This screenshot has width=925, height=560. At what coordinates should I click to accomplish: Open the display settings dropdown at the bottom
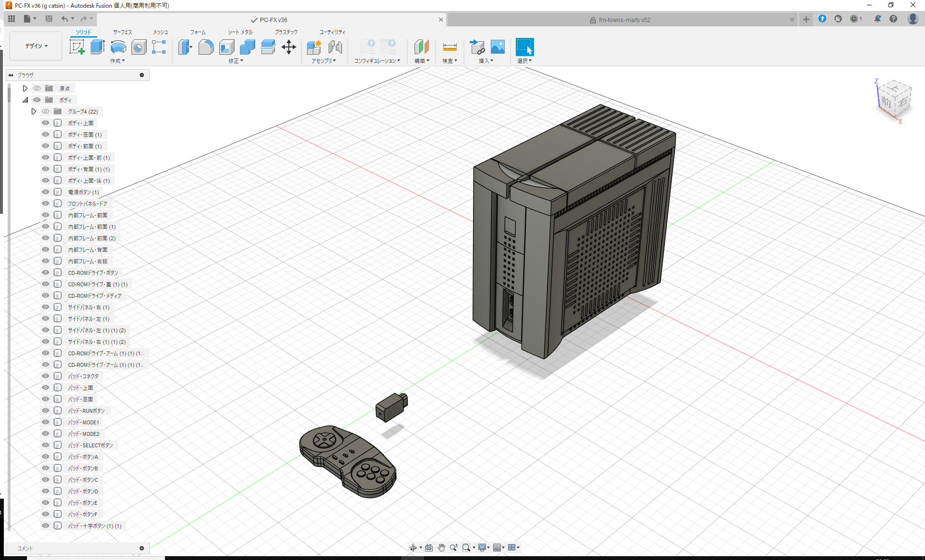(483, 547)
